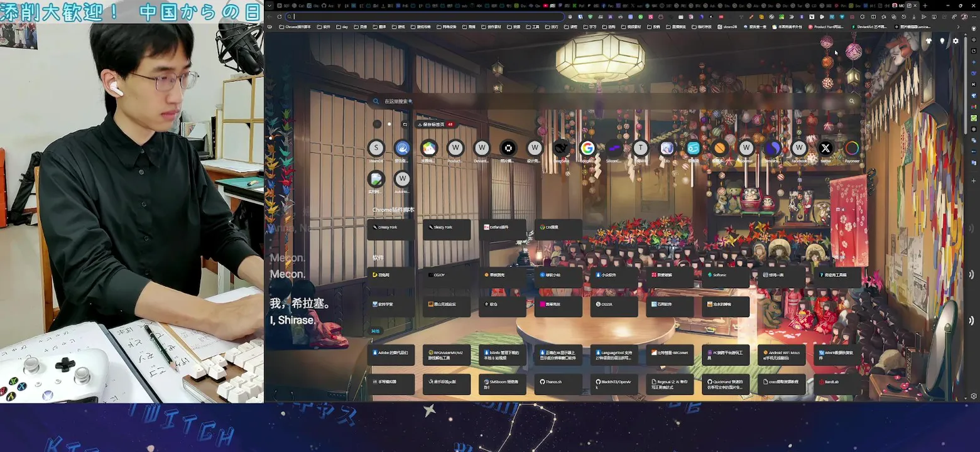Open the steamDB bookmark in bookmarks bar

click(x=727, y=27)
